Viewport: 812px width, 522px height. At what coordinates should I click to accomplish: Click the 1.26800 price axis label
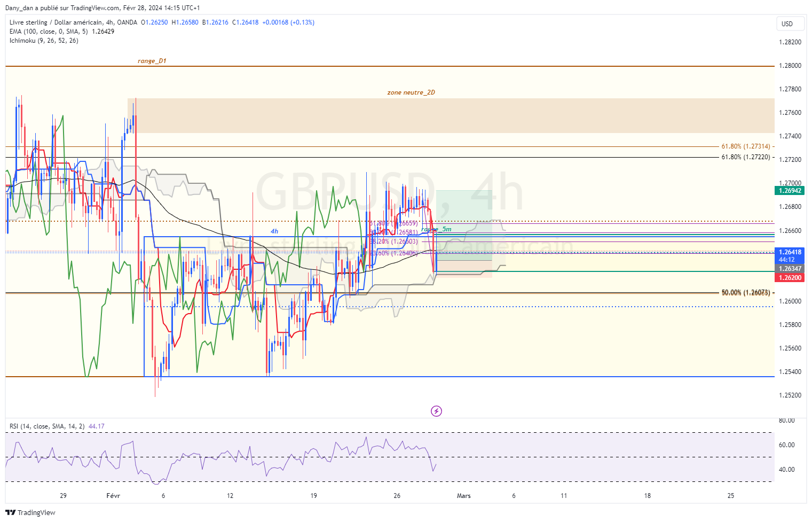click(x=790, y=207)
